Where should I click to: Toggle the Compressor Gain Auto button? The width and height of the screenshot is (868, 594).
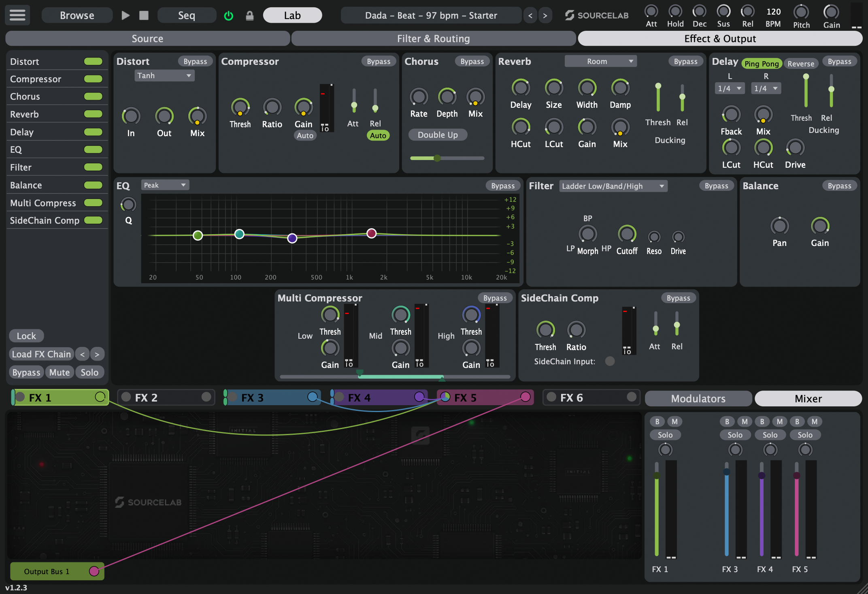click(305, 135)
